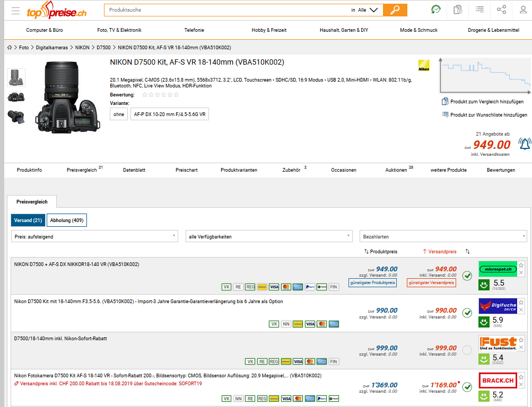Click the price alert bell icon
The height and width of the screenshot is (407, 532).
point(524,144)
